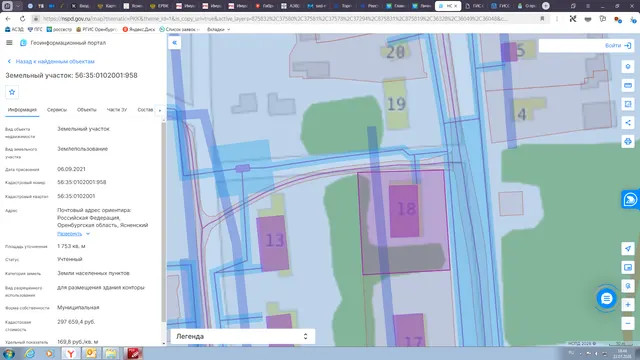This screenshot has height=360, width=640.
Task: Open a new browser tab with plus
Action: [x=546, y=6]
